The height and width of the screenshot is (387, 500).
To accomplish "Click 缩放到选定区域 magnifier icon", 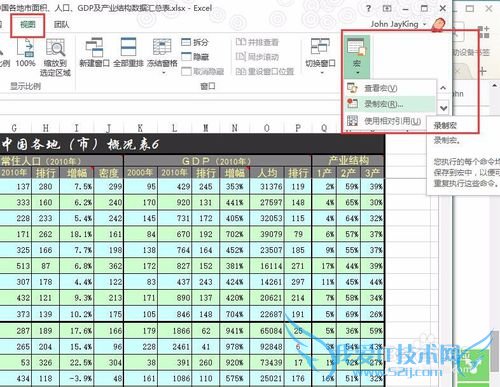I will [55, 48].
